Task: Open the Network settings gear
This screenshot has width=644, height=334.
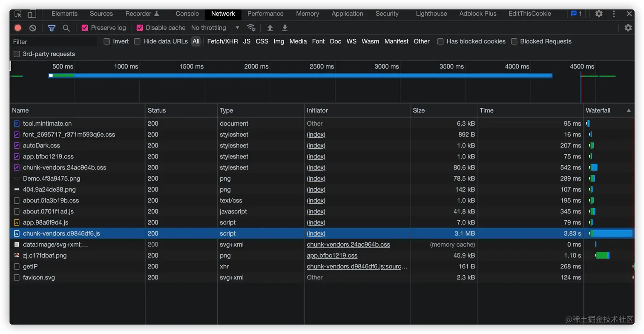Action: coord(628,28)
